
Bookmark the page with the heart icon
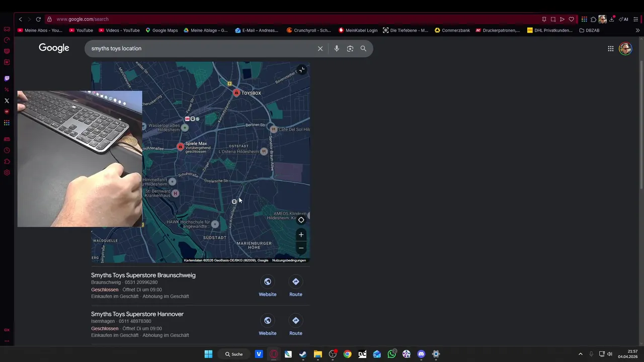click(571, 19)
